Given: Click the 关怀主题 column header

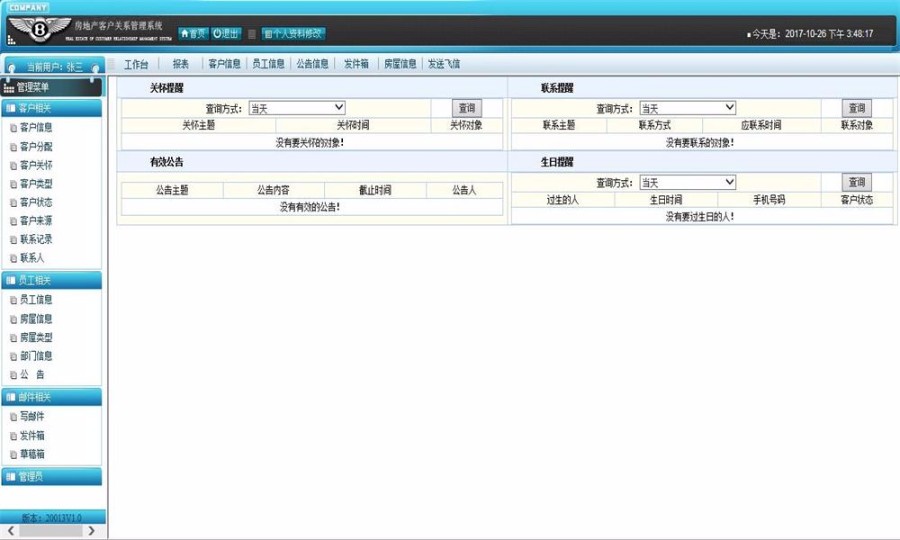Looking at the screenshot, I should [199, 125].
